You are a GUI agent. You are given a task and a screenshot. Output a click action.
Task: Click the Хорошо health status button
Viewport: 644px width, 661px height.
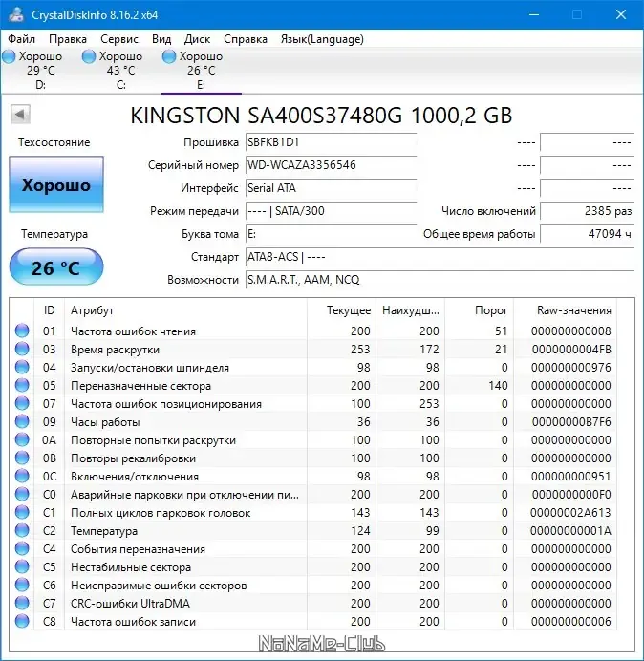tap(56, 184)
